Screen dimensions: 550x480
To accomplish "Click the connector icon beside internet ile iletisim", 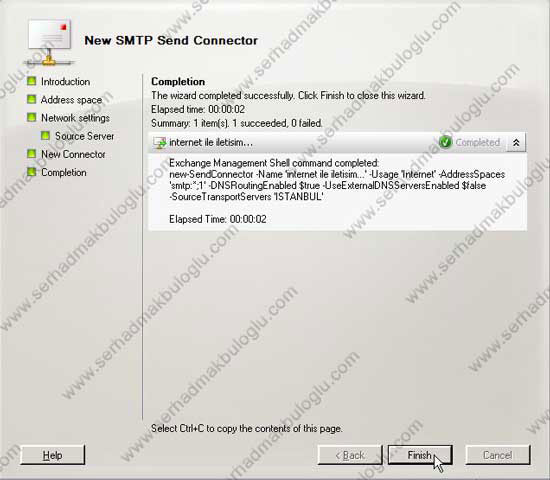I will [x=160, y=142].
